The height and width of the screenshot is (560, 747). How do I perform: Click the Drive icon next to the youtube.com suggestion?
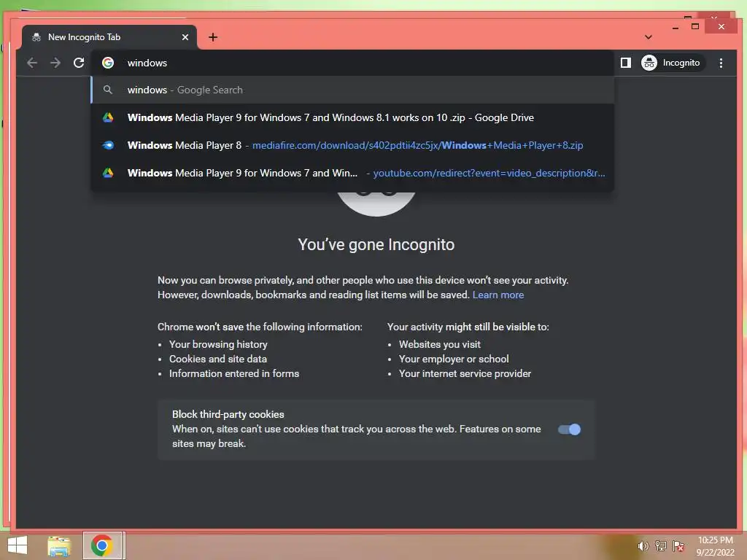[x=108, y=173]
